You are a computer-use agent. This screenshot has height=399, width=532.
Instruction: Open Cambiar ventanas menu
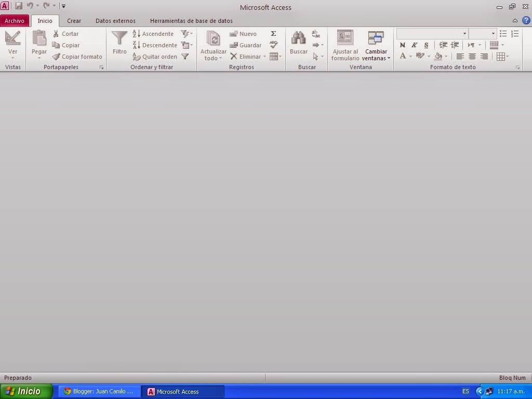376,45
